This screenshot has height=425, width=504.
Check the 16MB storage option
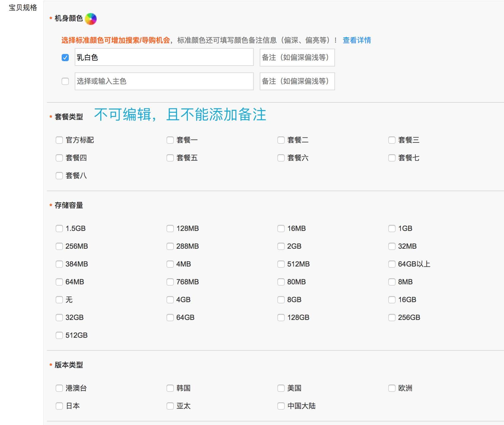click(281, 228)
